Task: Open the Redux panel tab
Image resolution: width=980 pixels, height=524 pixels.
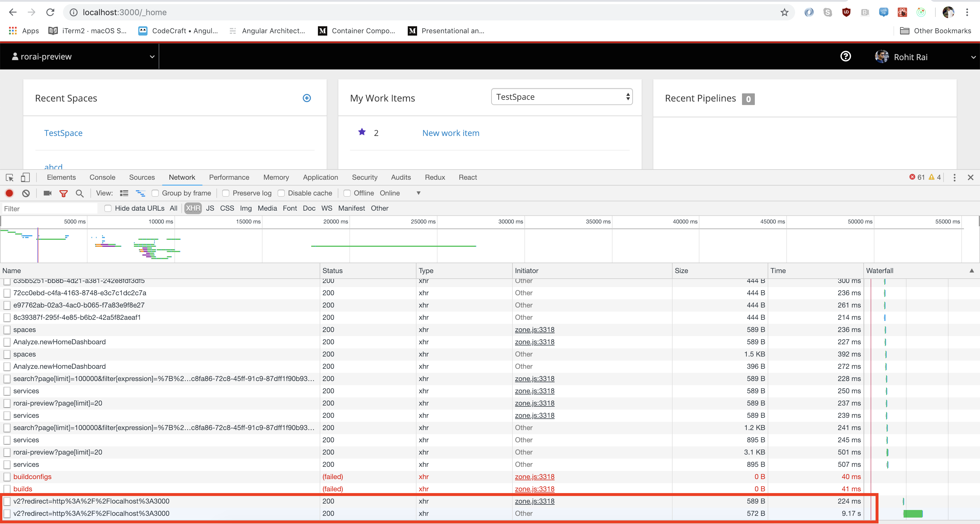Action: point(435,177)
